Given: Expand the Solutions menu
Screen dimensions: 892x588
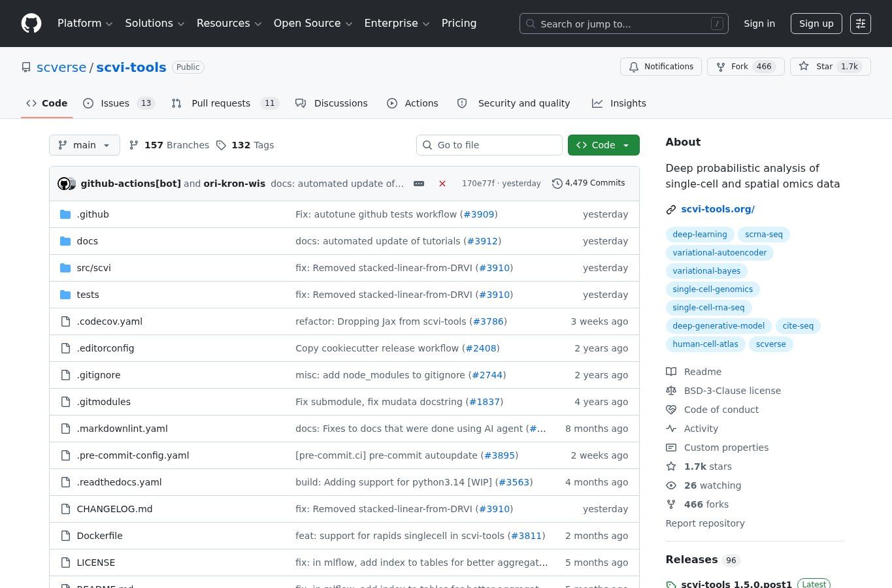Looking at the screenshot, I should [x=155, y=24].
